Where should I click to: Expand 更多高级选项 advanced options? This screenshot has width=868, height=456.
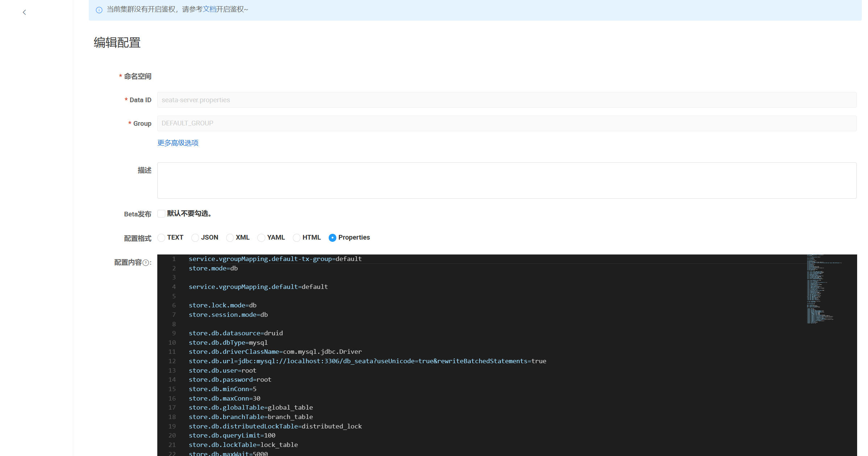178,143
